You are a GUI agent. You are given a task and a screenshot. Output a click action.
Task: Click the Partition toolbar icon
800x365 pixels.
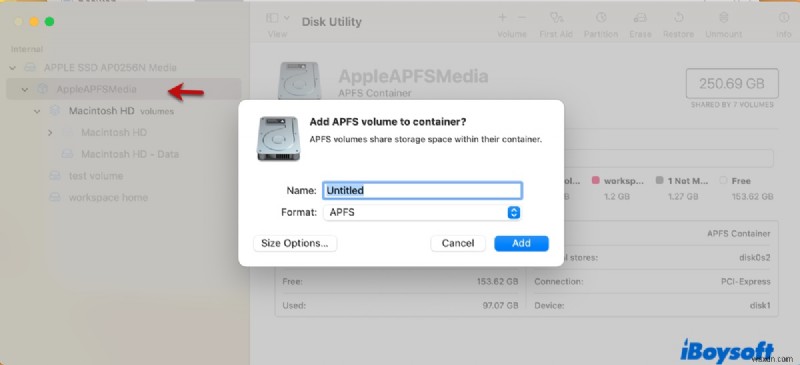tap(601, 18)
